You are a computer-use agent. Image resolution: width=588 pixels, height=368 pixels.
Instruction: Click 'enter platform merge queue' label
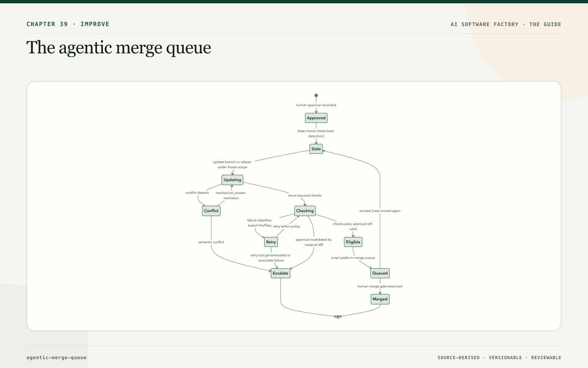pos(353,258)
